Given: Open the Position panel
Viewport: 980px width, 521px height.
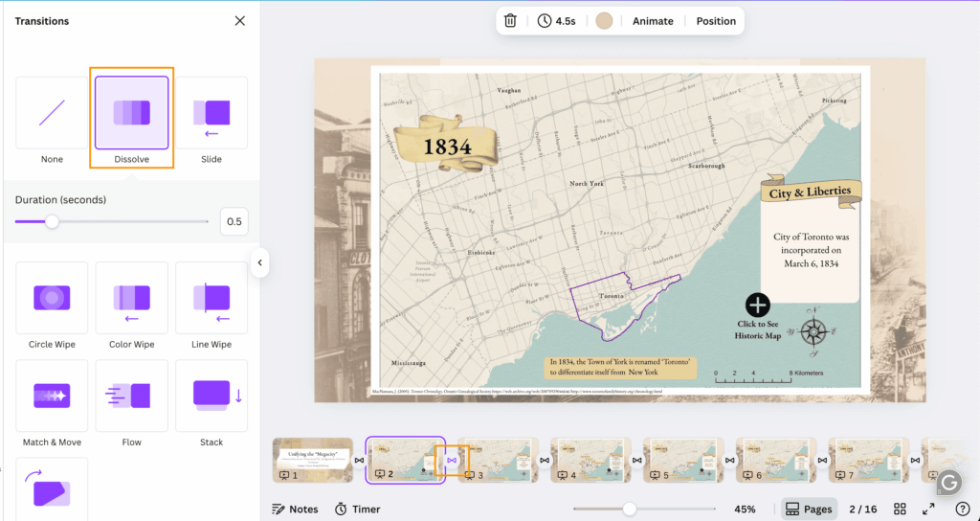Looking at the screenshot, I should pos(716,21).
